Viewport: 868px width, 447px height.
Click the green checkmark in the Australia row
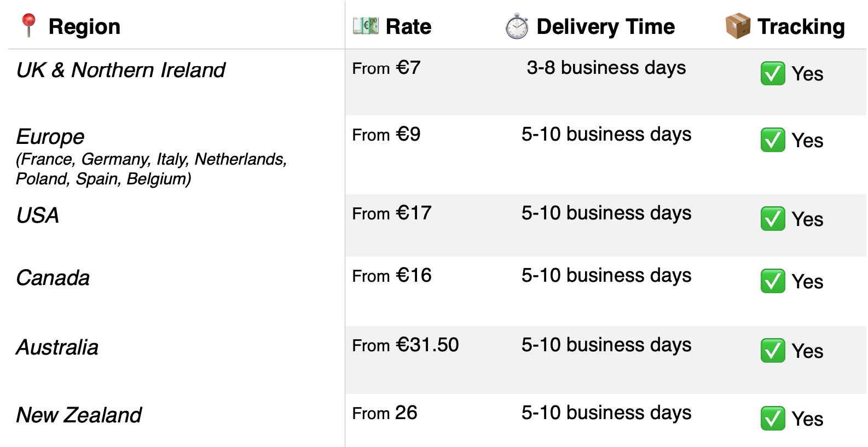773,351
